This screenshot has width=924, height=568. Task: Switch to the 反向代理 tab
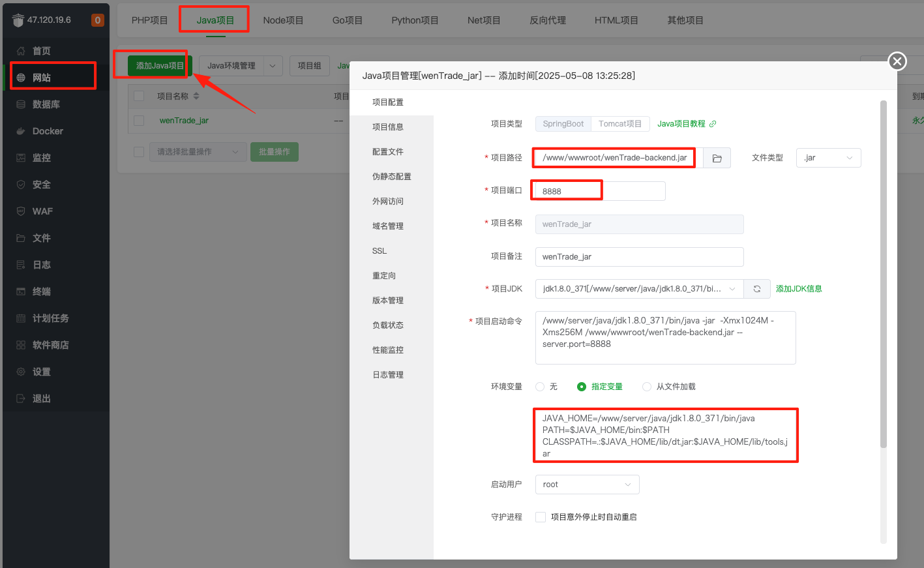[548, 20]
